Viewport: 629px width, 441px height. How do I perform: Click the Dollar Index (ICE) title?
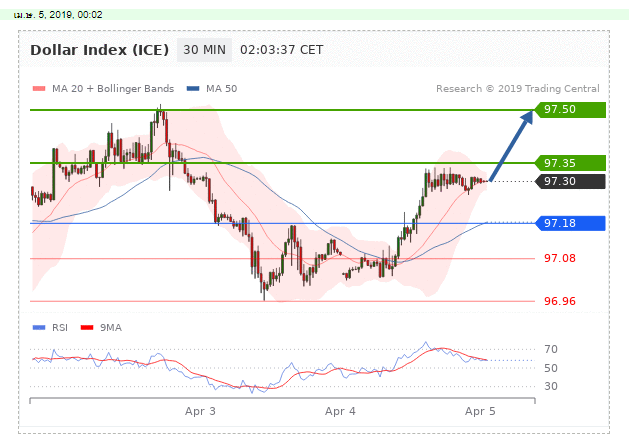pyautogui.click(x=99, y=50)
